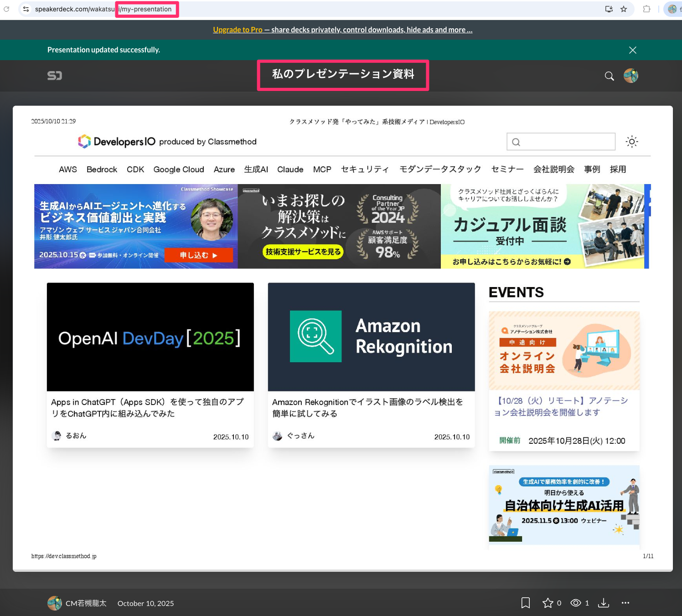Click the browser extensions puzzle icon
Screen dimensions: 682x616
point(646,9)
